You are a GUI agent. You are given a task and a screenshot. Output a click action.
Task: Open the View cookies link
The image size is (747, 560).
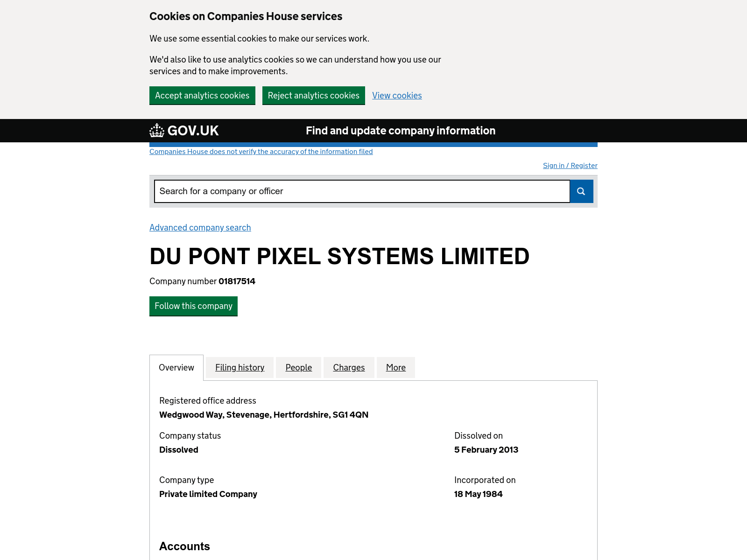tap(397, 95)
